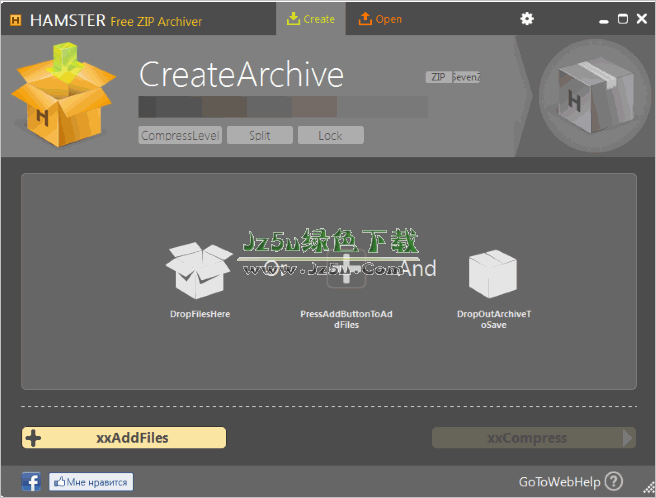This screenshot has height=498, width=656.
Task: Click the arrow on xxCompress button
Action: tap(627, 438)
